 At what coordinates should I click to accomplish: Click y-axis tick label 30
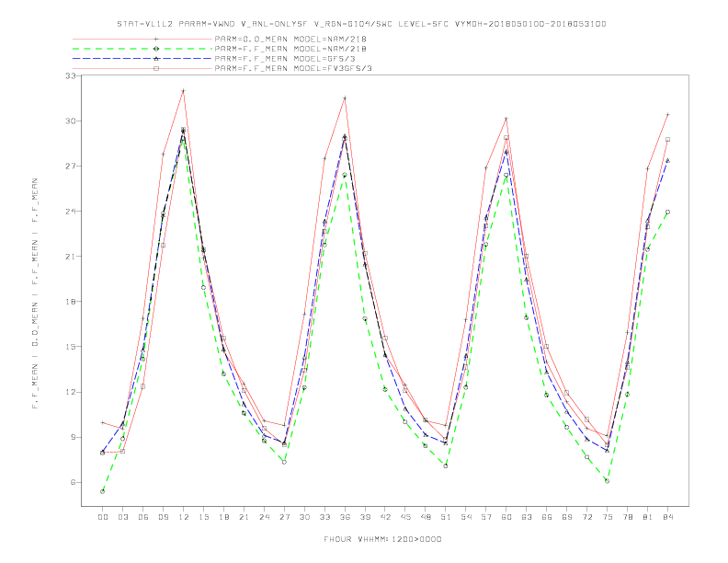71,121
